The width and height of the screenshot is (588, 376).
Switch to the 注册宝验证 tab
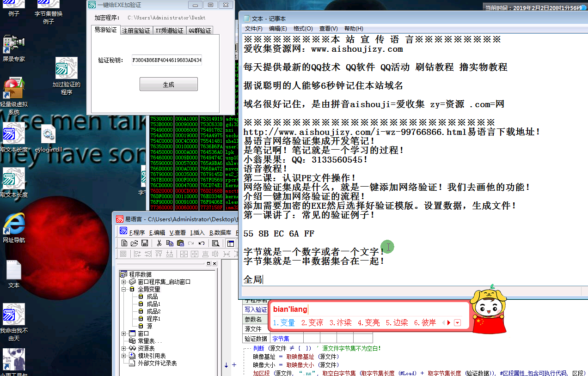(136, 30)
